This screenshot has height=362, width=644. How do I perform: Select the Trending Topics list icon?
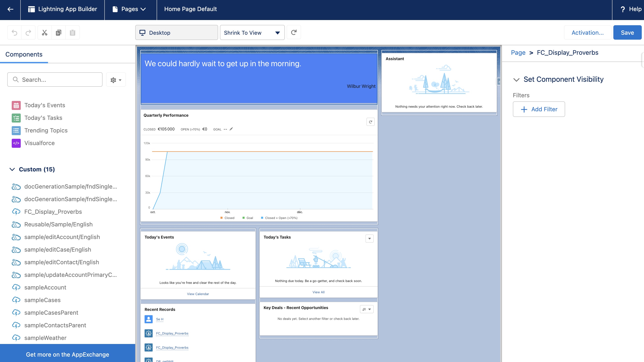(16, 130)
